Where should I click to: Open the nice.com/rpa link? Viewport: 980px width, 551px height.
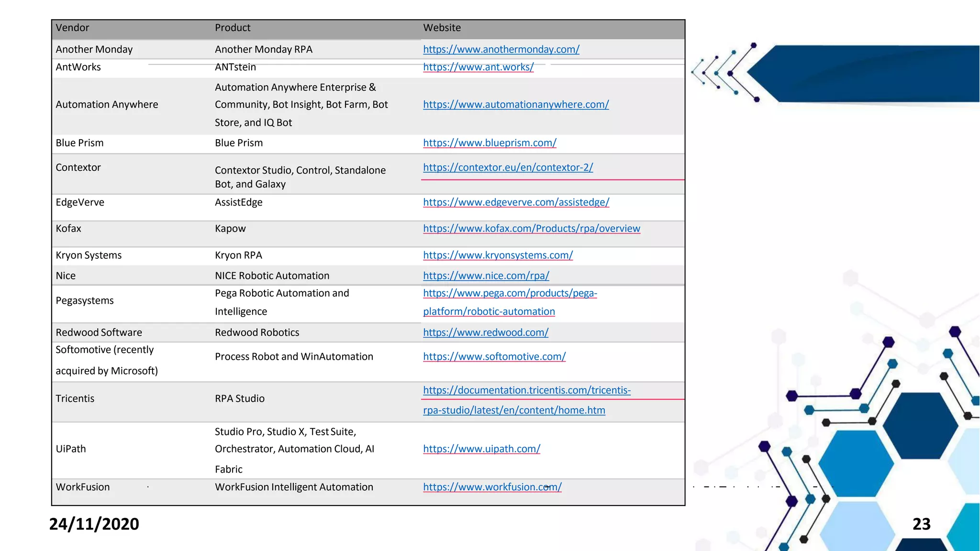tap(486, 275)
